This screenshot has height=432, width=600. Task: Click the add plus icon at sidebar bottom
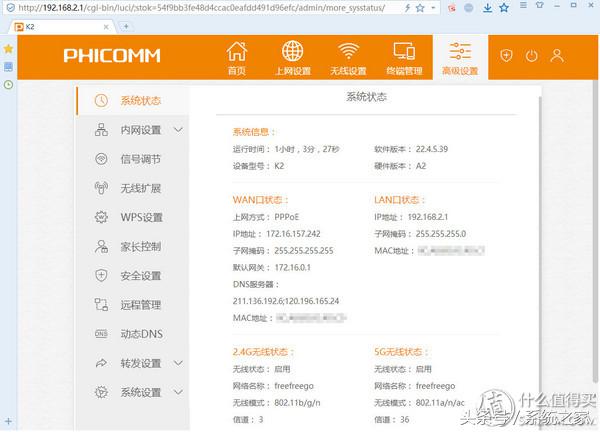point(8,421)
